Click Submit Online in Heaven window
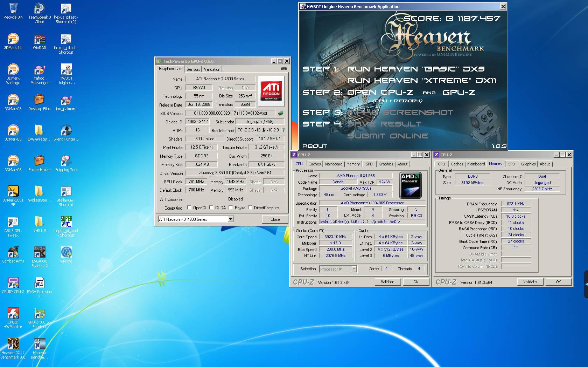Image resolution: width=588 pixels, height=368 pixels. click(388, 136)
